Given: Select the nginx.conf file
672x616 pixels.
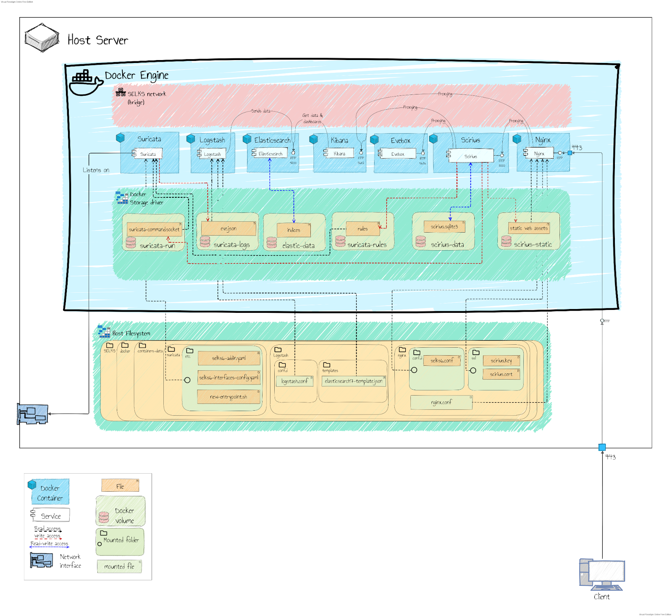Looking at the screenshot, I should tap(442, 403).
